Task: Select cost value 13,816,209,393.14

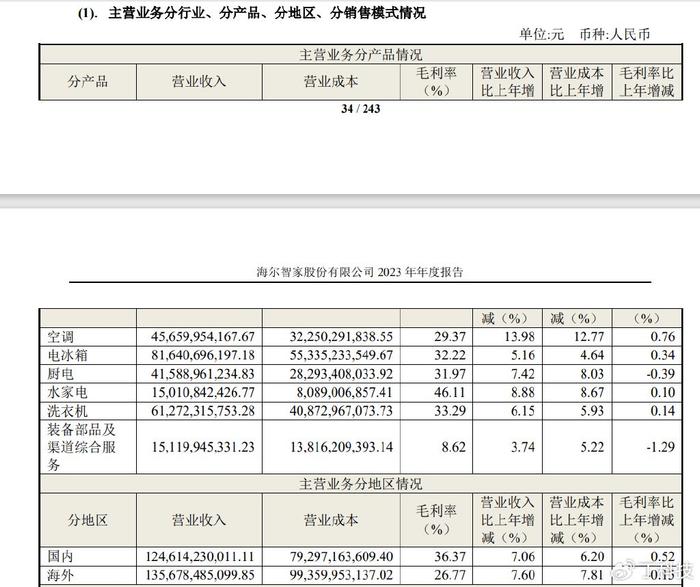Action: [x=341, y=447]
